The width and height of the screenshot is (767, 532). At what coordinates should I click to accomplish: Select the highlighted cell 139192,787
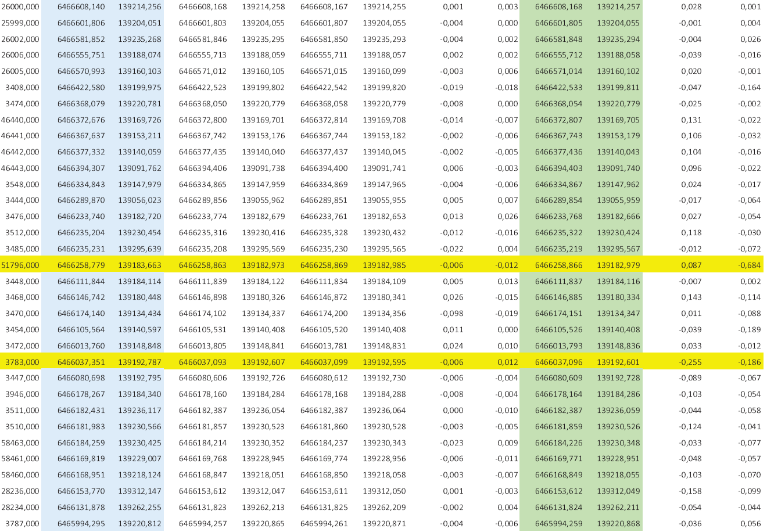(x=139, y=362)
